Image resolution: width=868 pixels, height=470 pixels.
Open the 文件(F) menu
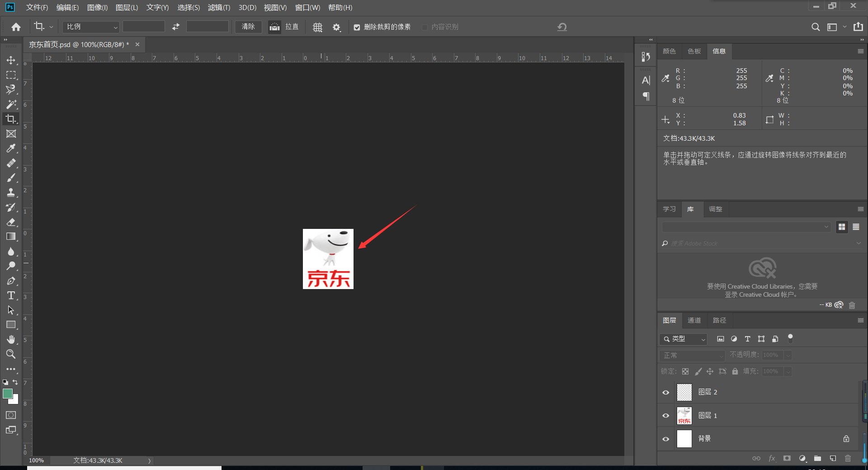pos(37,8)
